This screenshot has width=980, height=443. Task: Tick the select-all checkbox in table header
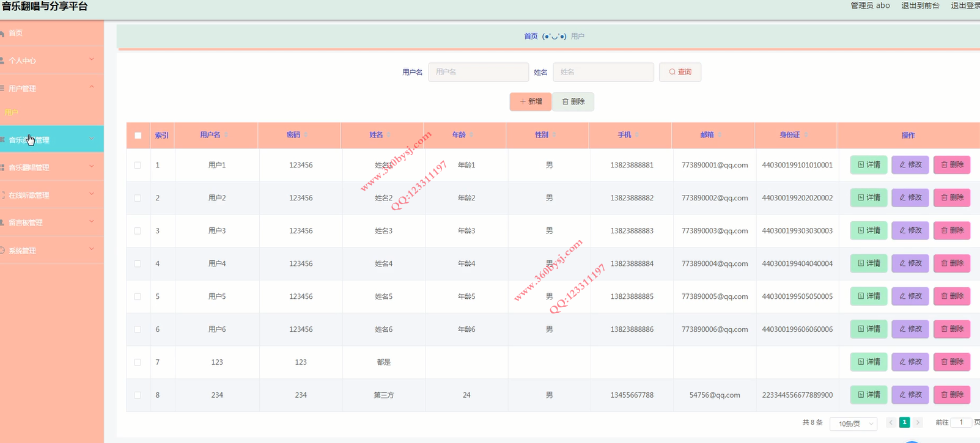138,136
